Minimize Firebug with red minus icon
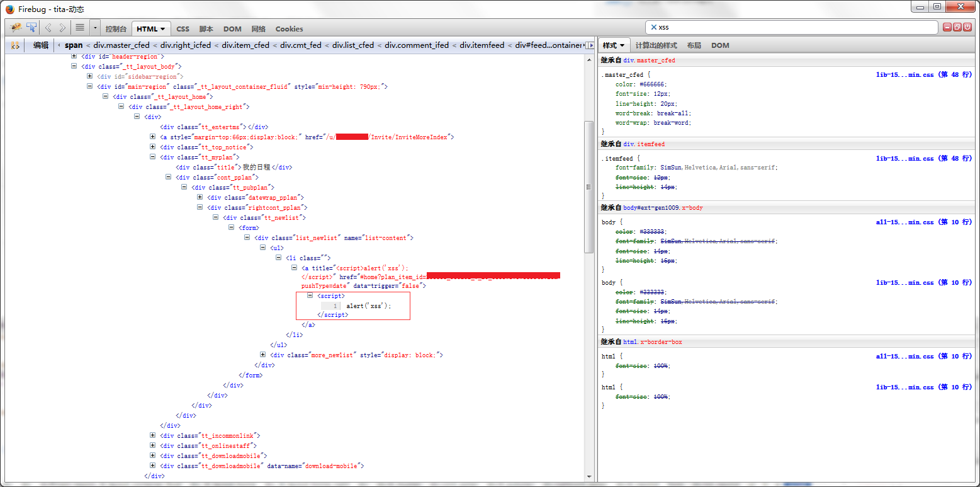The image size is (980, 487). (947, 27)
